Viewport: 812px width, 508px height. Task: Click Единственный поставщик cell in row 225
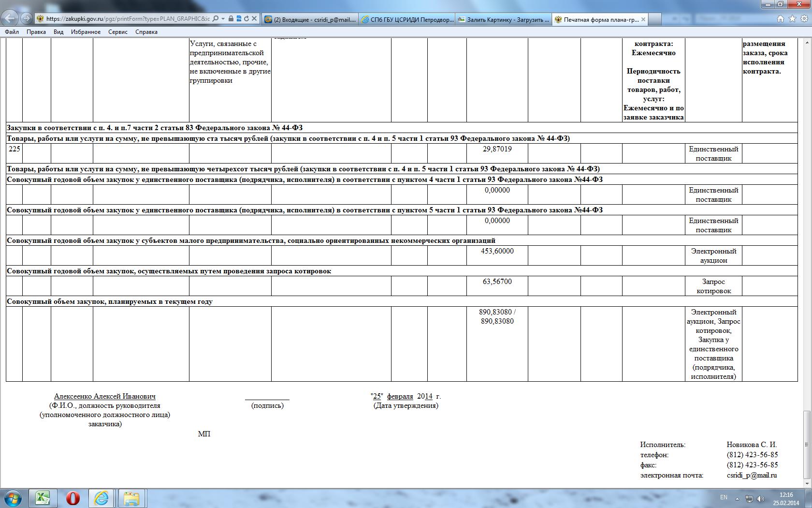(x=713, y=153)
